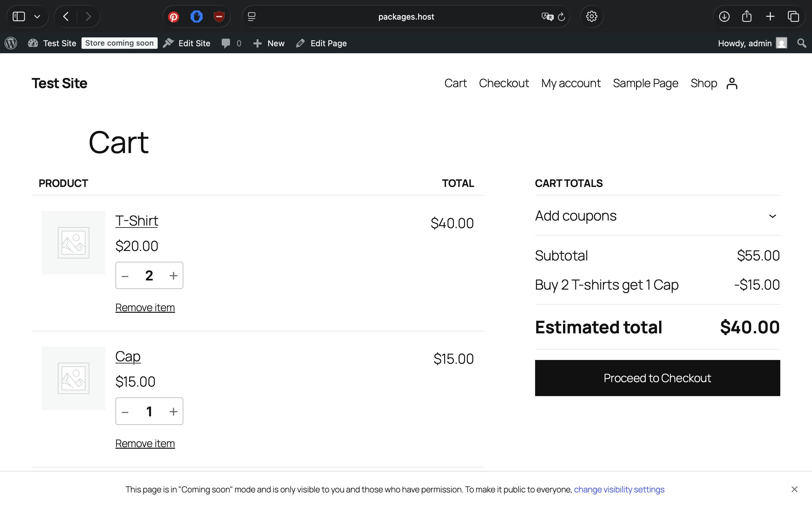
Task: Decrease the Cap quantity with minus
Action: pyautogui.click(x=125, y=412)
